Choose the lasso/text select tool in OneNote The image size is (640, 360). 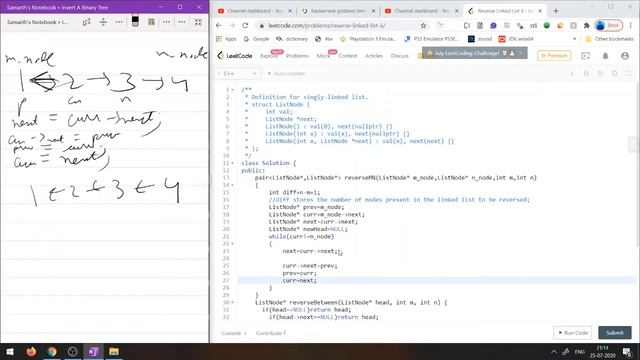tap(87, 22)
